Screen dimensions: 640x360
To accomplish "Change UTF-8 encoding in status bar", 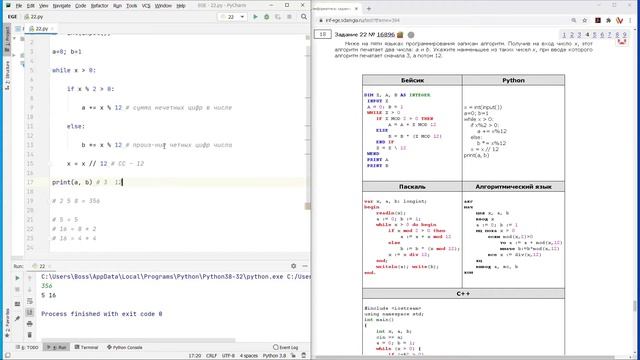I will click(228, 356).
